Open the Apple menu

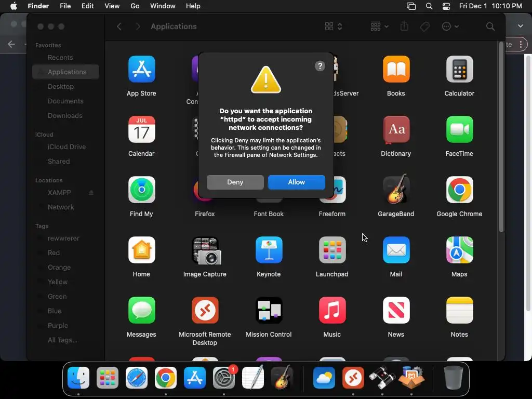click(x=14, y=6)
